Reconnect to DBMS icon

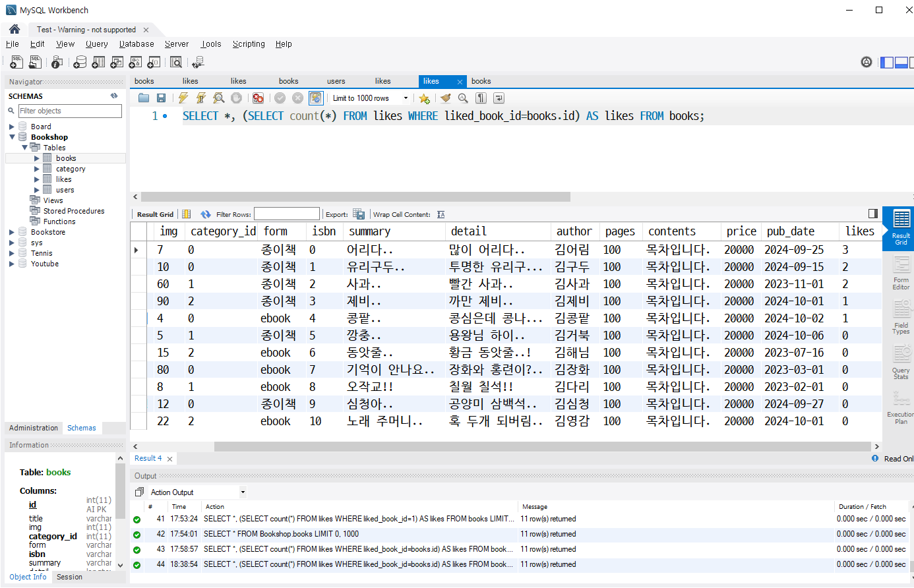pyautogui.click(x=198, y=62)
